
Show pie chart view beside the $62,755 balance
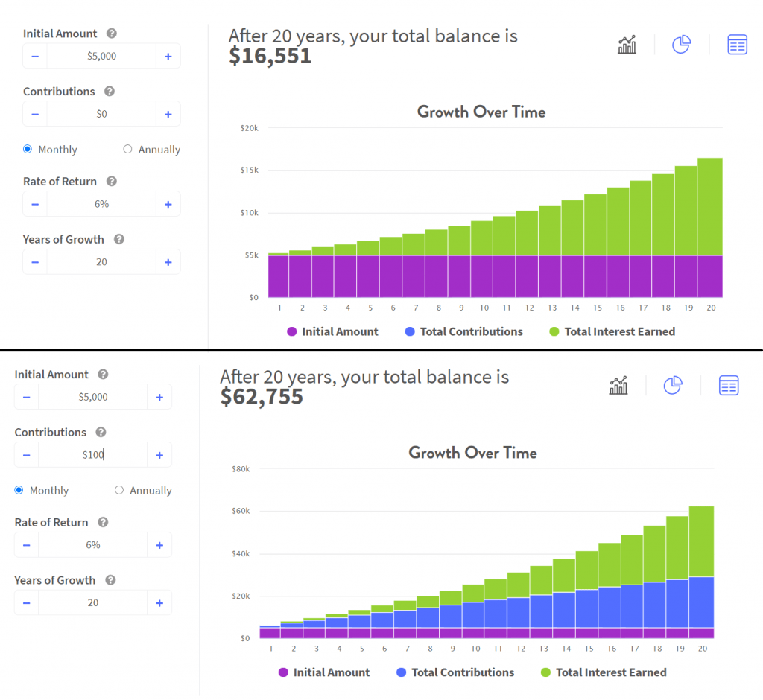[672, 386]
